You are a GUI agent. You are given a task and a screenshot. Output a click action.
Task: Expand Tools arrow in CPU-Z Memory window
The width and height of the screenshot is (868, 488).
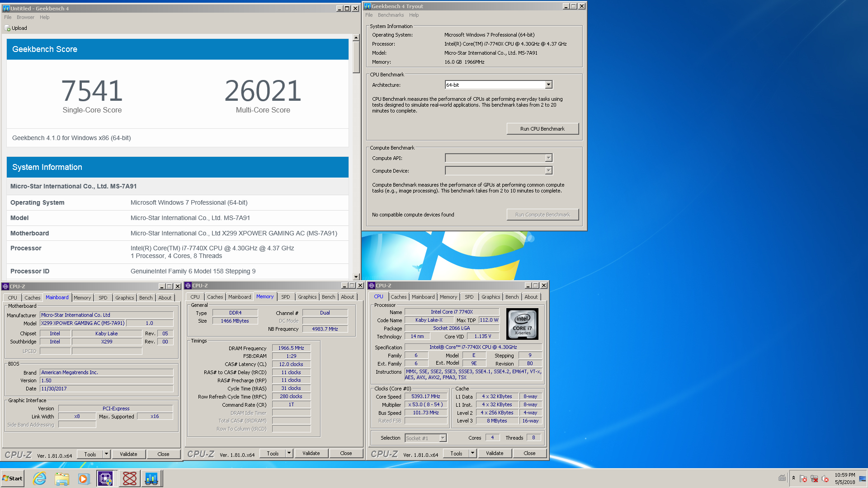(x=289, y=453)
